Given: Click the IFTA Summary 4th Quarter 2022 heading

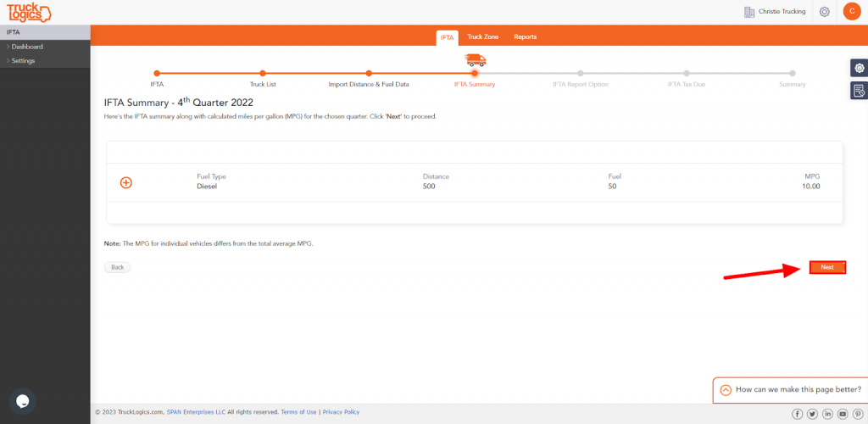Looking at the screenshot, I should [x=179, y=103].
